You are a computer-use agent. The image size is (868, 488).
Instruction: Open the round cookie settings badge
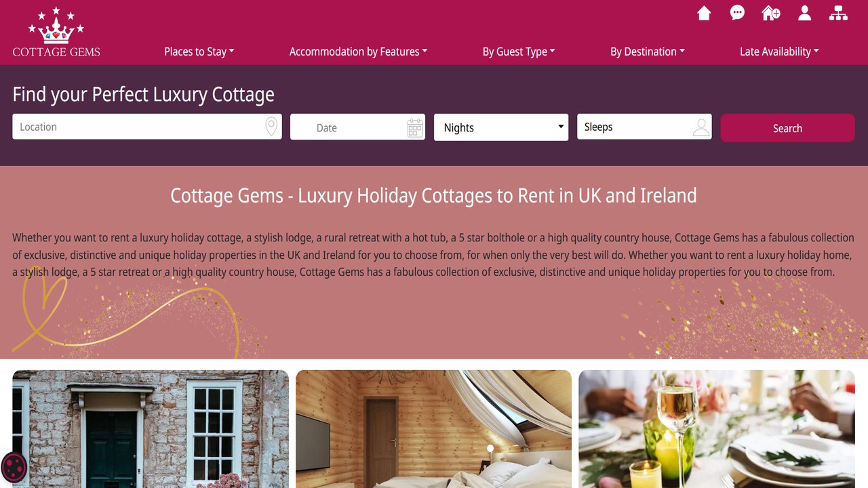pyautogui.click(x=14, y=466)
